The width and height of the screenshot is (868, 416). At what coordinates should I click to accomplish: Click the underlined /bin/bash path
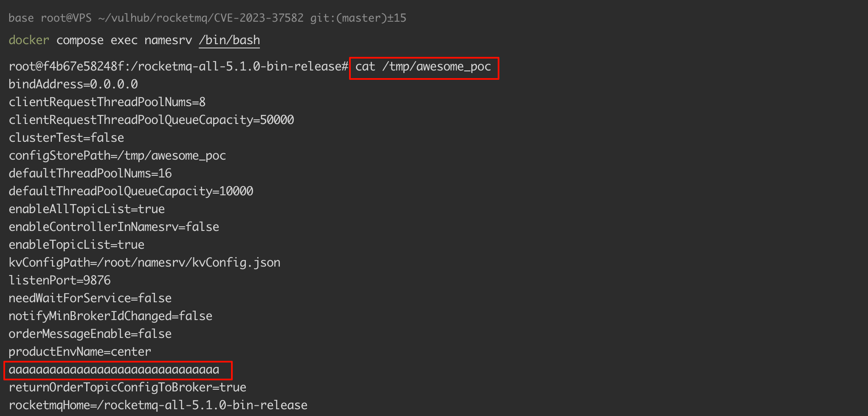coord(229,40)
